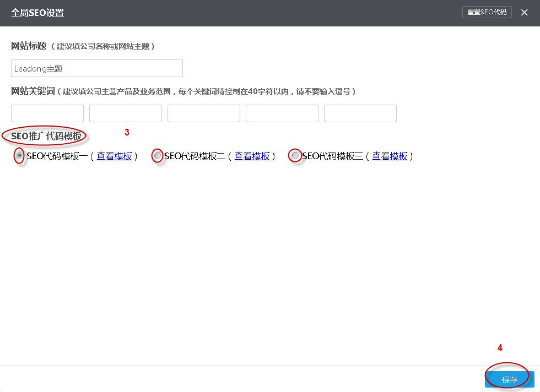
Task: Select the SEO代码模板二 radio button
Action: coord(157,156)
